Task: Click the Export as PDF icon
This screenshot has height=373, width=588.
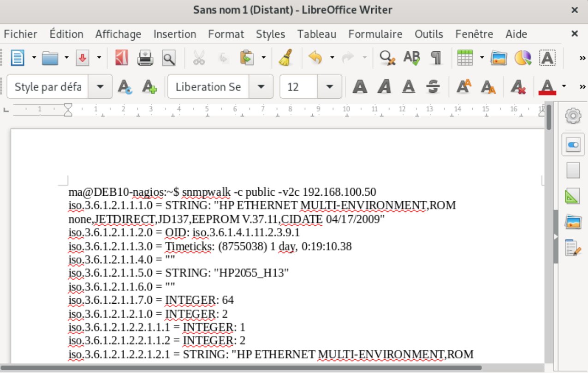Action: pyautogui.click(x=121, y=58)
